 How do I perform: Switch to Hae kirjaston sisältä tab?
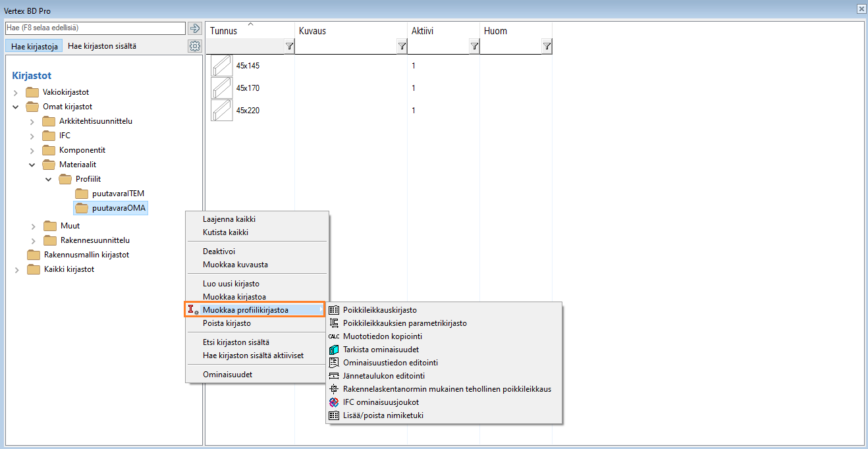[102, 46]
